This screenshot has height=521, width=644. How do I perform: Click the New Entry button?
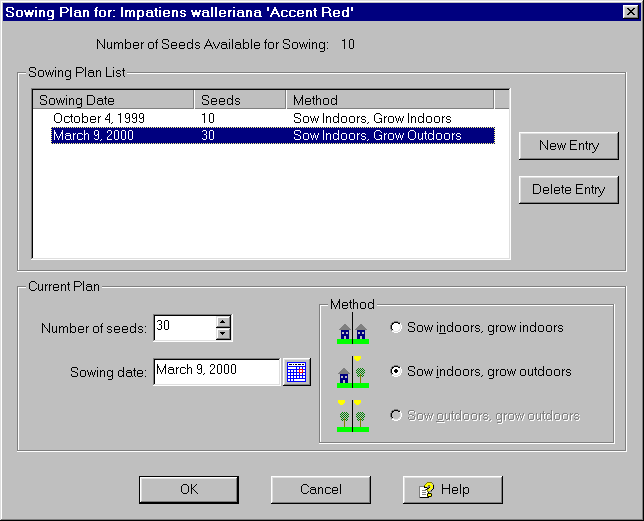coord(568,146)
